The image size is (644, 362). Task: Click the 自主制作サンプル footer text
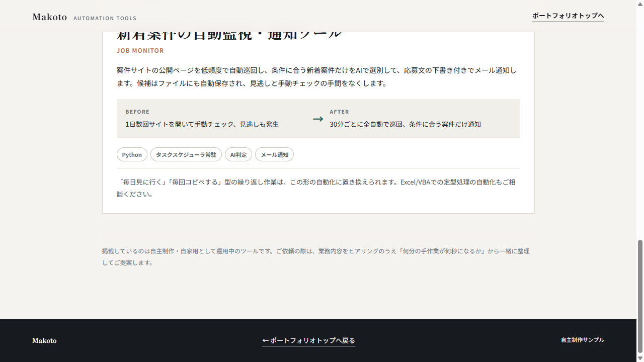click(x=583, y=340)
